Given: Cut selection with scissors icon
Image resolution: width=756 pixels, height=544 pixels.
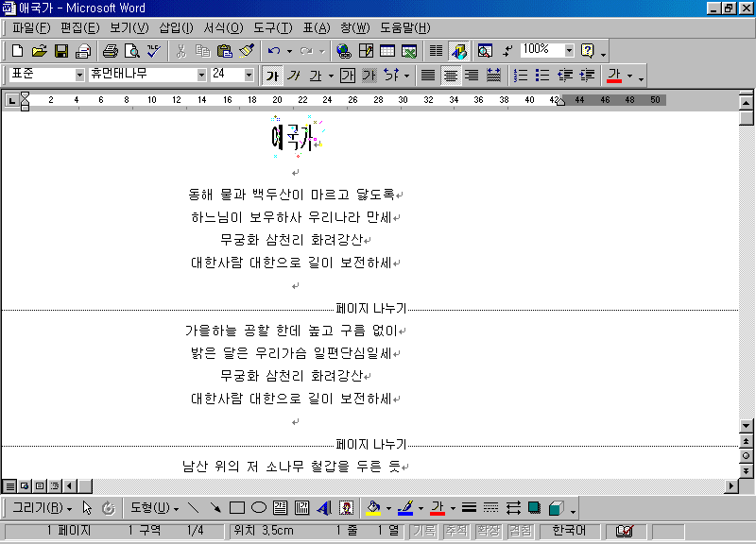Looking at the screenshot, I should click(x=181, y=51).
